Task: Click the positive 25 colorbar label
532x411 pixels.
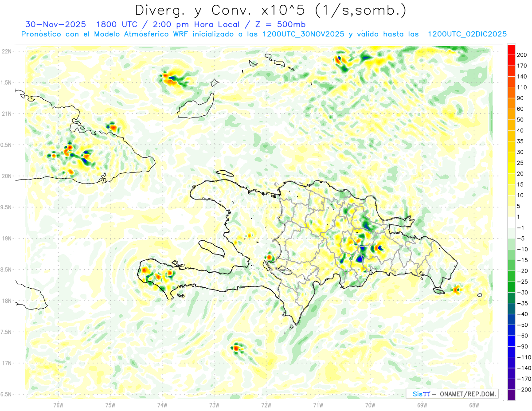Action: pyautogui.click(x=520, y=163)
